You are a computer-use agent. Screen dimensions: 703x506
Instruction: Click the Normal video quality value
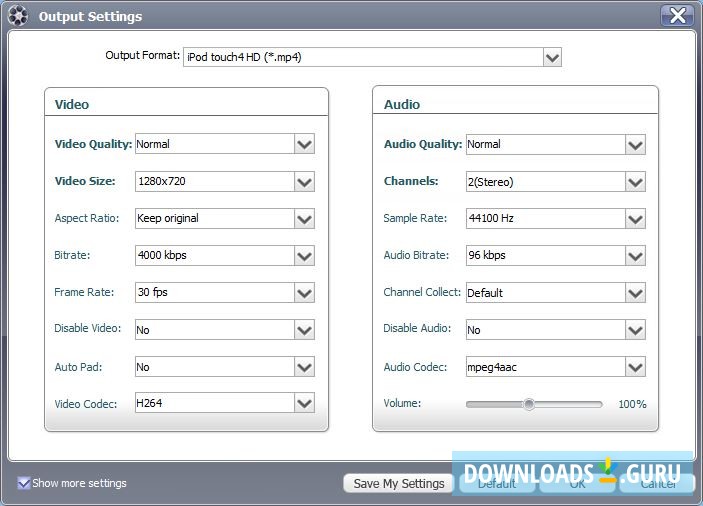click(153, 144)
